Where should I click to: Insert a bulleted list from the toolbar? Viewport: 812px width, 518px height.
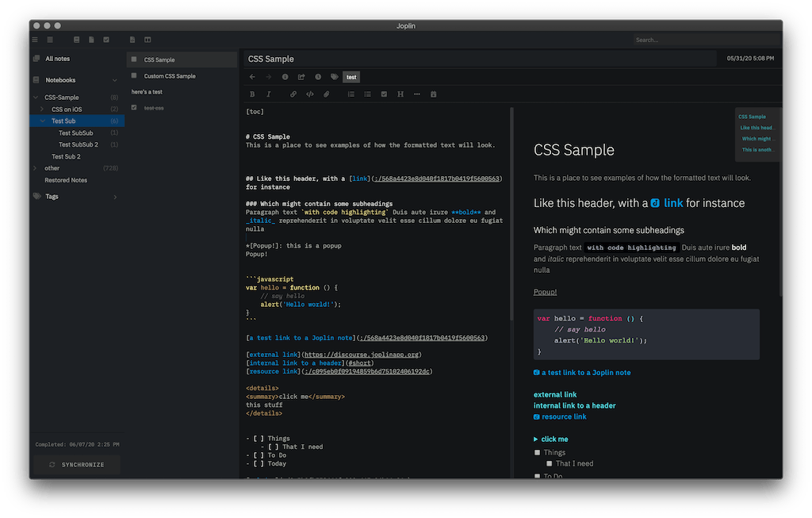coord(368,94)
